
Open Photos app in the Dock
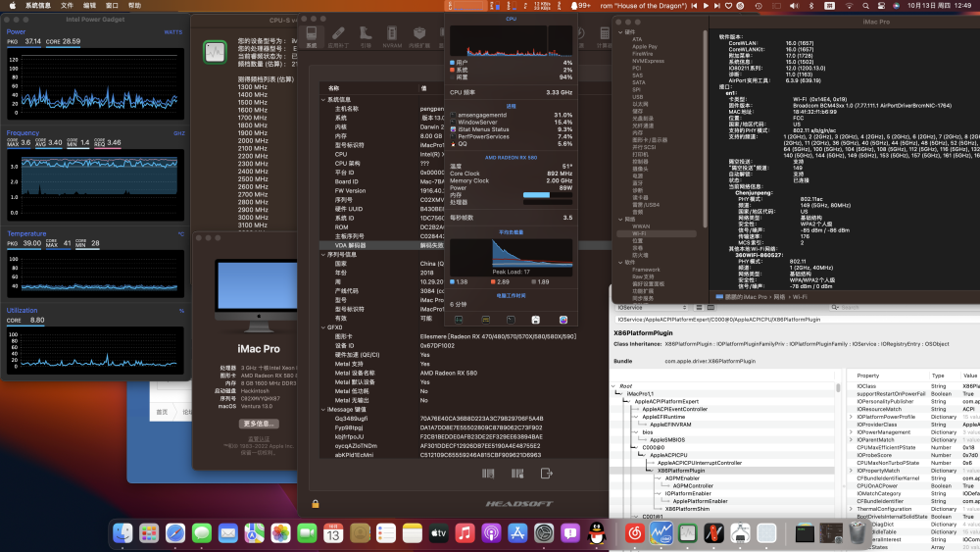(x=280, y=533)
